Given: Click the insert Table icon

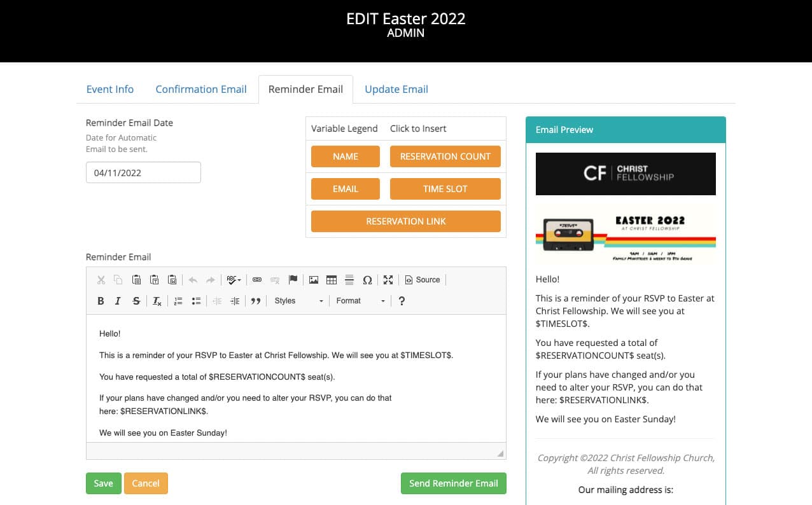Looking at the screenshot, I should coord(332,280).
